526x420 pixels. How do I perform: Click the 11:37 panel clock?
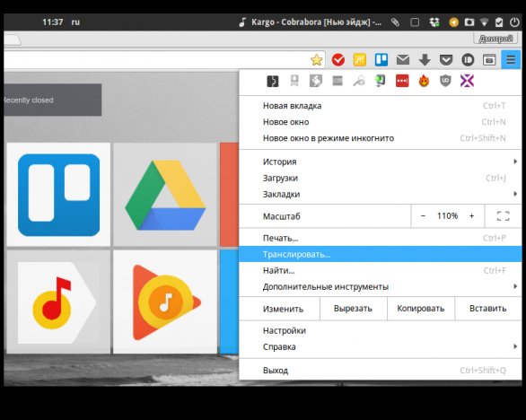[x=53, y=22]
